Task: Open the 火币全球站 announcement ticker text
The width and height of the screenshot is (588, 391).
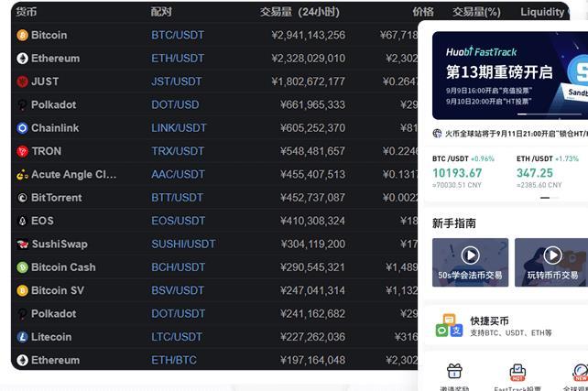Action: [x=517, y=134]
